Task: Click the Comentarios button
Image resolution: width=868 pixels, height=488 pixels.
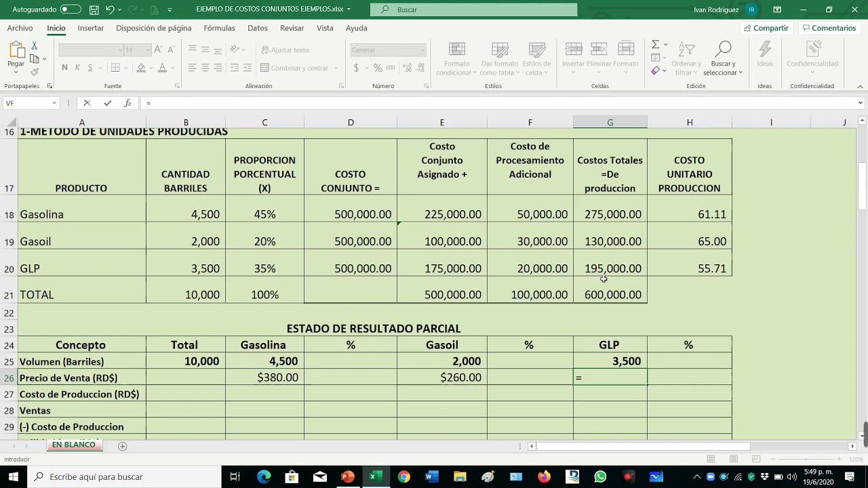Action: pos(829,28)
